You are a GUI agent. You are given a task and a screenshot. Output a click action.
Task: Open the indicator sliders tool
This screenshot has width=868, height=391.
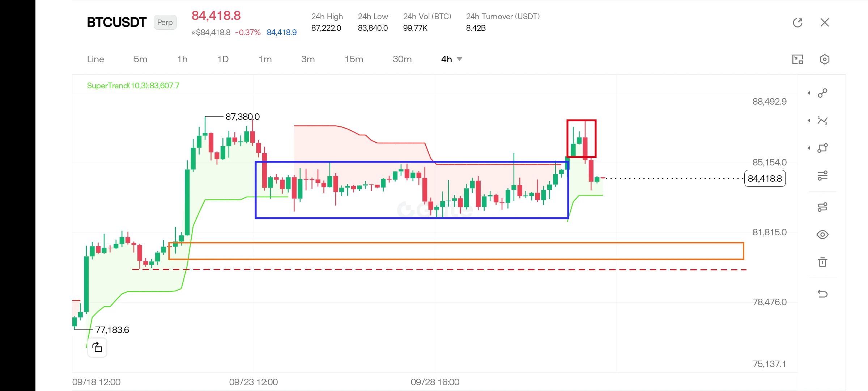pyautogui.click(x=822, y=207)
